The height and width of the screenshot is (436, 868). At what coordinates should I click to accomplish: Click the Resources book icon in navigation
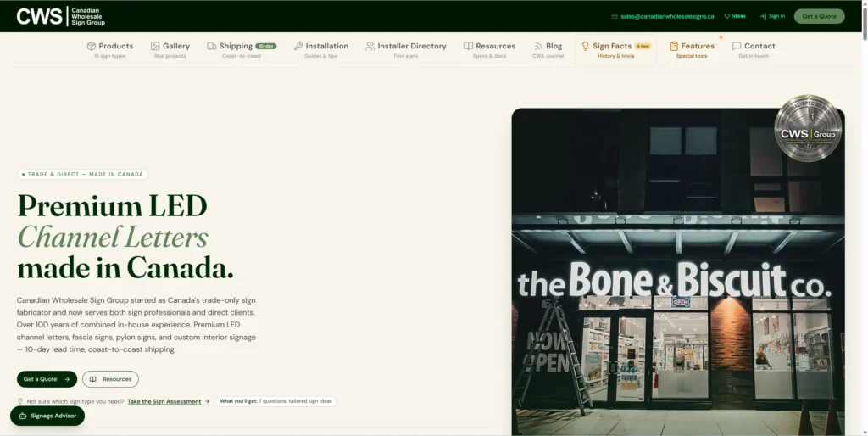[468, 46]
